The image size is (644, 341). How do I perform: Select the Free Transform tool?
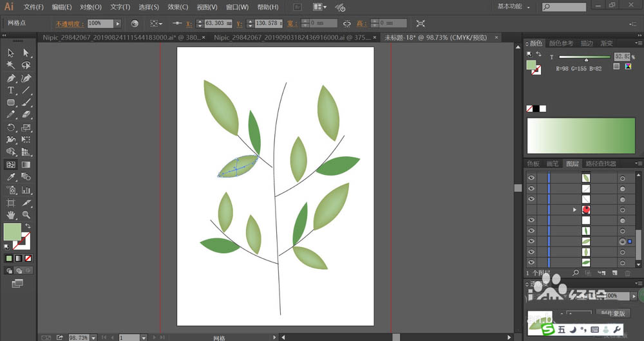click(26, 140)
